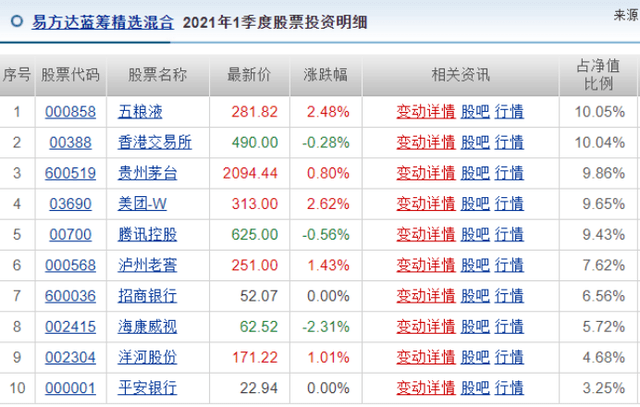The width and height of the screenshot is (640, 407).
Task: Open 行情 for 平安银行
Action: tap(509, 388)
